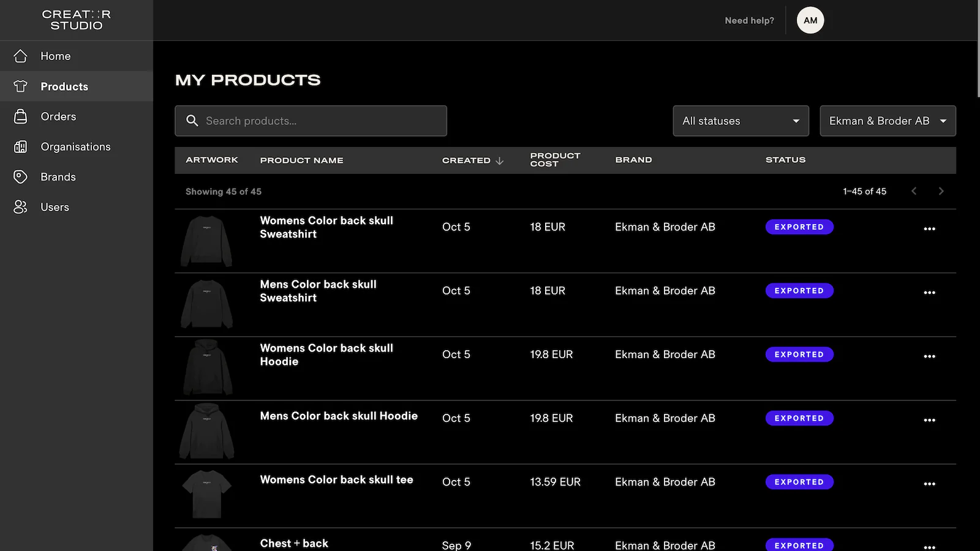Open more options for Mens Color back skull Hoodie
This screenshot has height=551, width=980.
pyautogui.click(x=930, y=419)
